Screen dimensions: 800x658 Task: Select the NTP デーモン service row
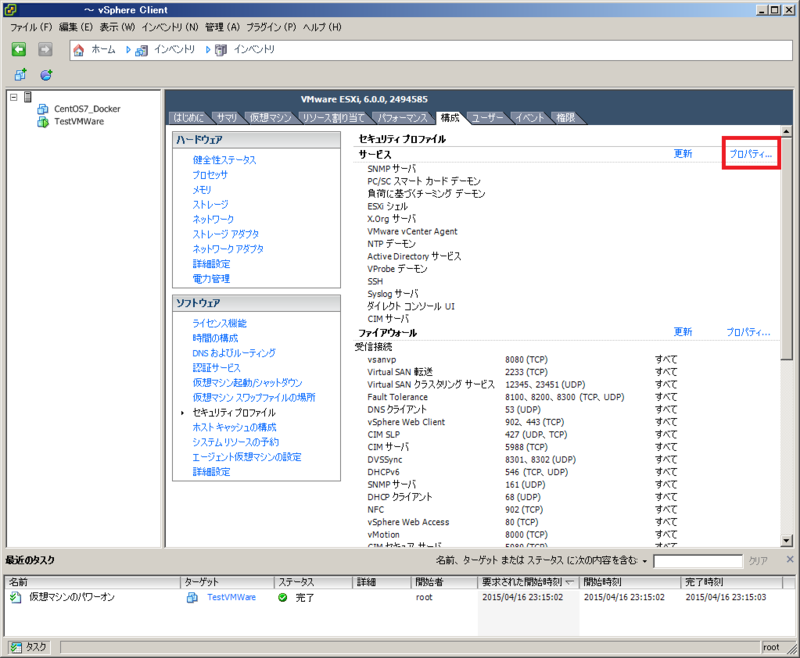click(391, 244)
